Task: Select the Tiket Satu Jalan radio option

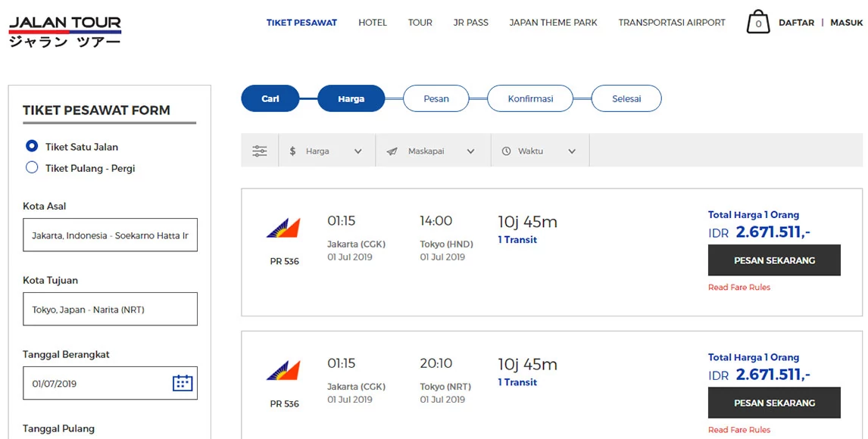Action: [32, 146]
